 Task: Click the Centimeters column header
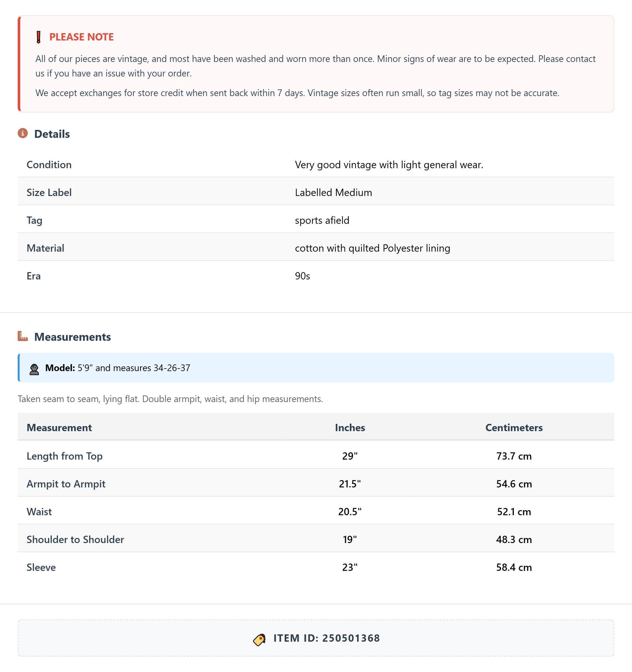(514, 428)
